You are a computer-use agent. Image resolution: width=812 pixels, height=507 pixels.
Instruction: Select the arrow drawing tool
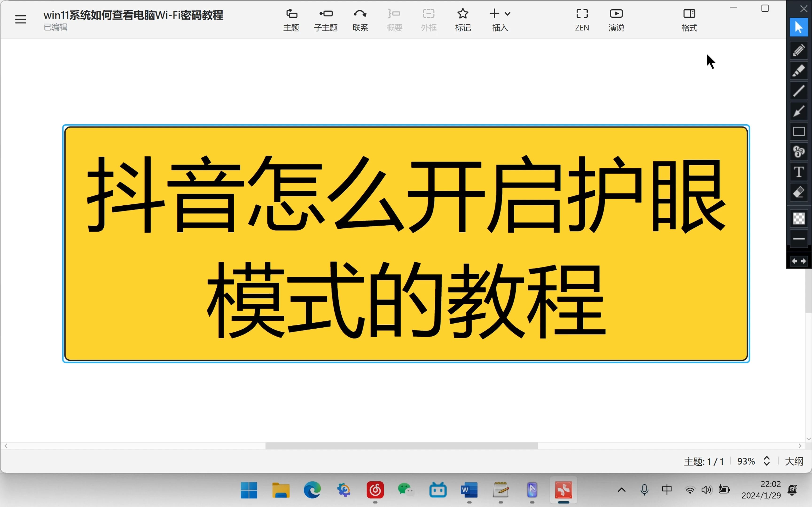click(x=799, y=111)
